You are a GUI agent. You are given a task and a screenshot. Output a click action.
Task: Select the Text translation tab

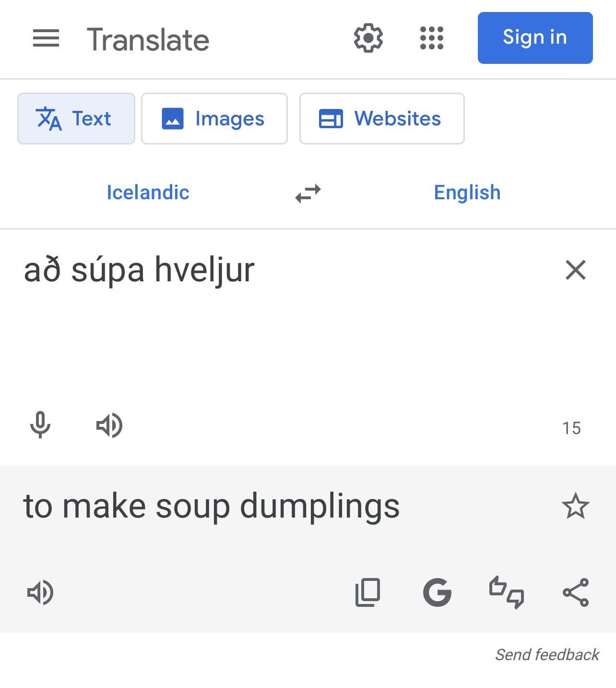click(x=76, y=119)
